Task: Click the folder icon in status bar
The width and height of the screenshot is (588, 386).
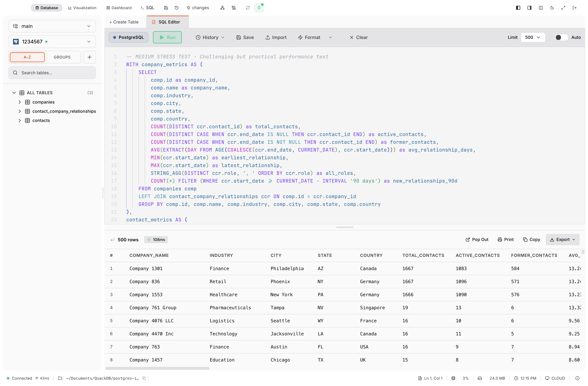Action: coord(60,378)
